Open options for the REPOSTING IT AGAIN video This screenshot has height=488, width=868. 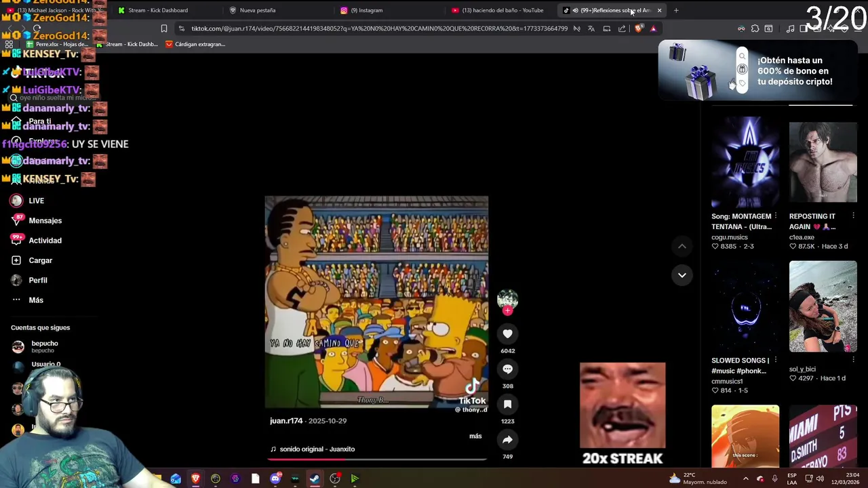point(853,216)
